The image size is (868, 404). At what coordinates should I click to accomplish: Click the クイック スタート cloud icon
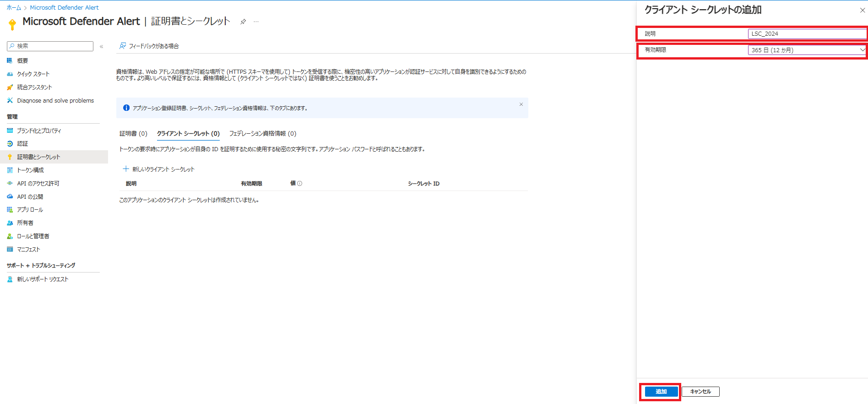(10, 74)
